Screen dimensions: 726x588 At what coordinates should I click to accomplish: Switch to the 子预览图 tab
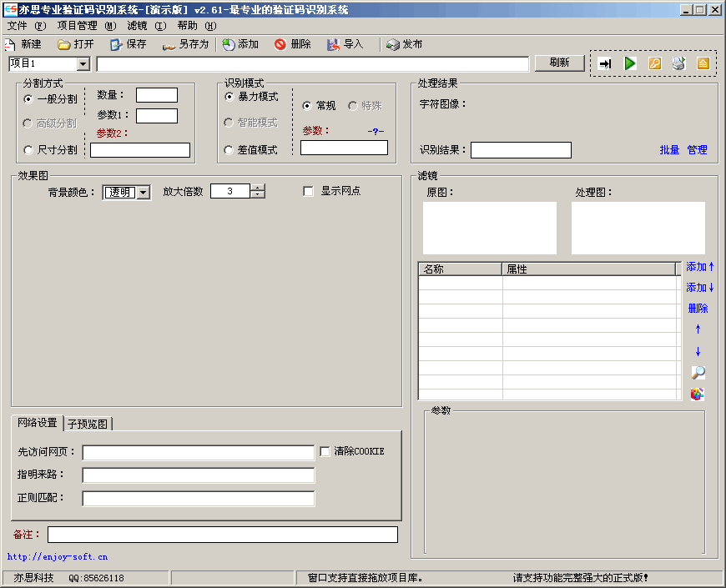[88, 424]
